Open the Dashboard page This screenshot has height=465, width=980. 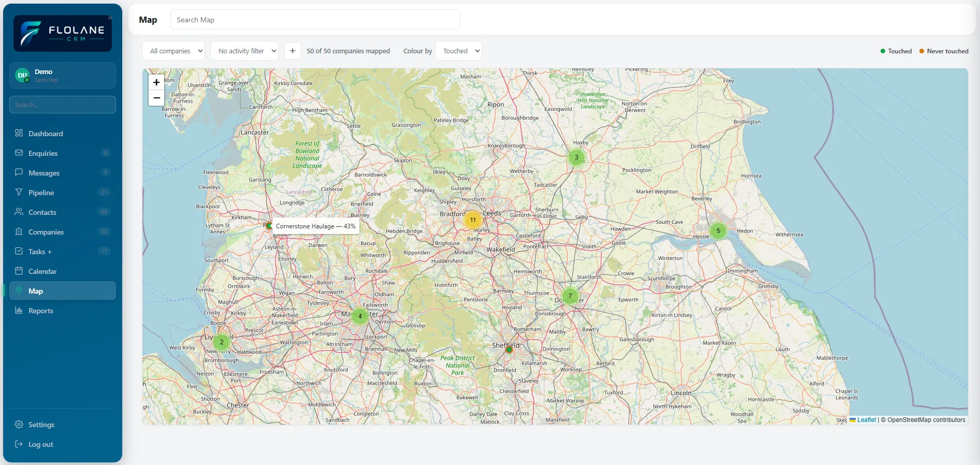[x=63, y=134]
